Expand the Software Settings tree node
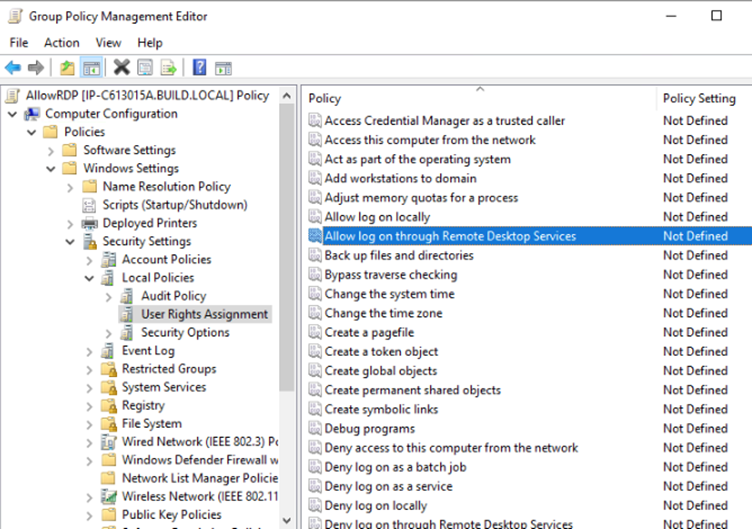Viewport: 752px width, 529px height. pos(51,150)
